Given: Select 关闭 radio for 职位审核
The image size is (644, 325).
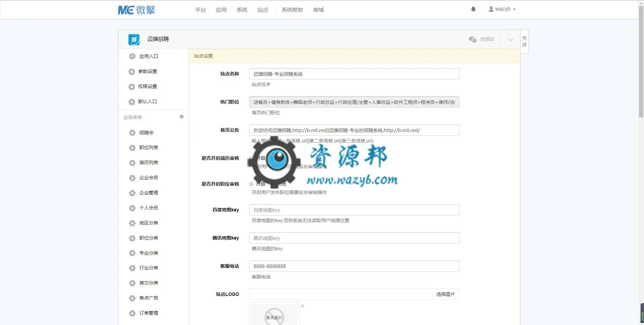Looking at the screenshot, I should [273, 184].
